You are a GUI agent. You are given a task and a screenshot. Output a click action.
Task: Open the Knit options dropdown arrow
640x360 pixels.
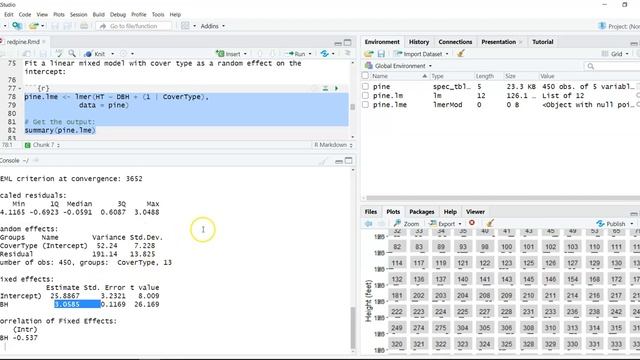(x=113, y=54)
